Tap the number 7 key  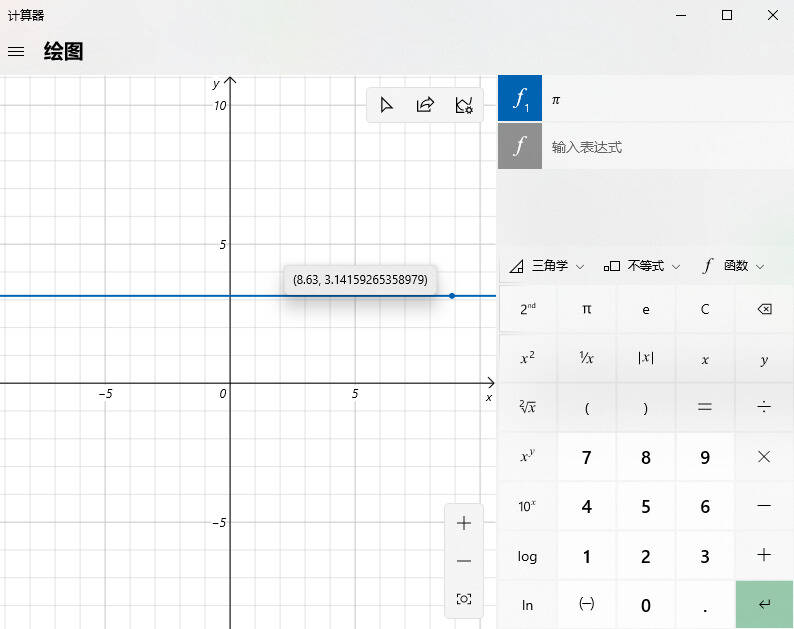point(586,457)
